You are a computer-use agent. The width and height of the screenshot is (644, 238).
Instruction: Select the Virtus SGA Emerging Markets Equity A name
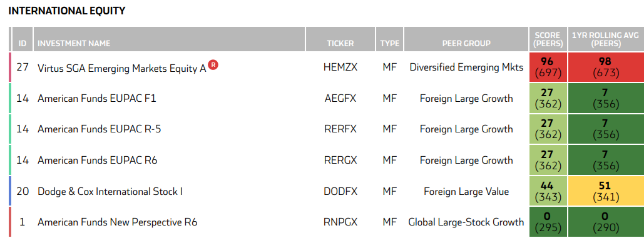pos(122,68)
